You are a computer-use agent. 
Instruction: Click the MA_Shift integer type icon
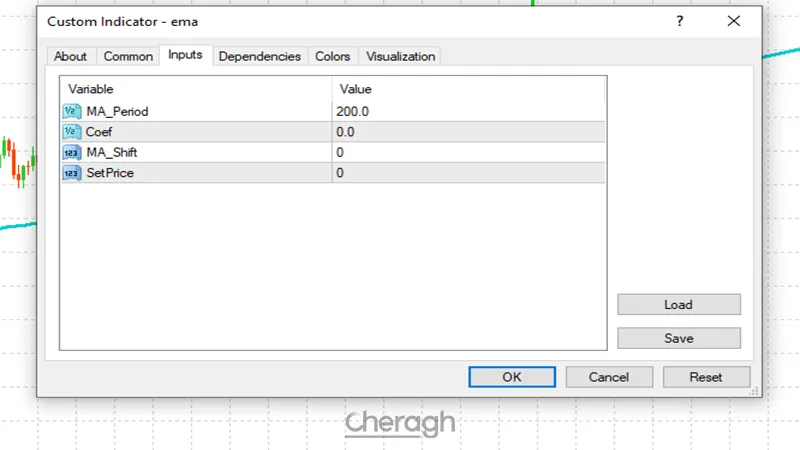(71, 152)
